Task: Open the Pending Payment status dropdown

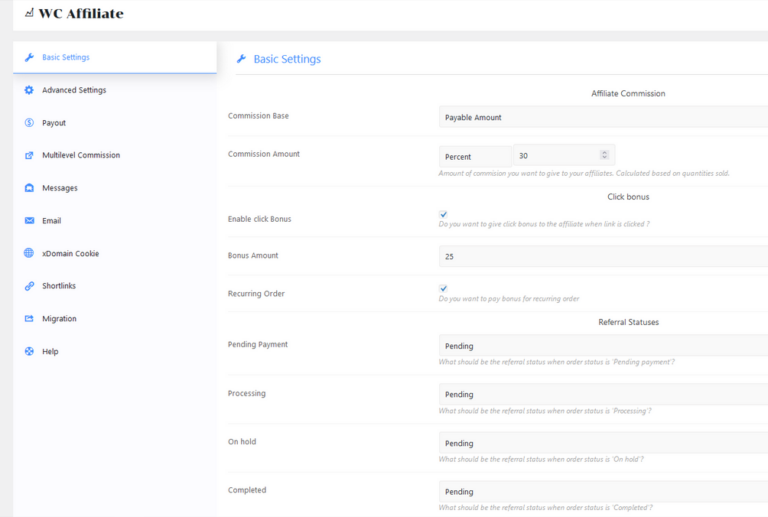Action: point(603,346)
